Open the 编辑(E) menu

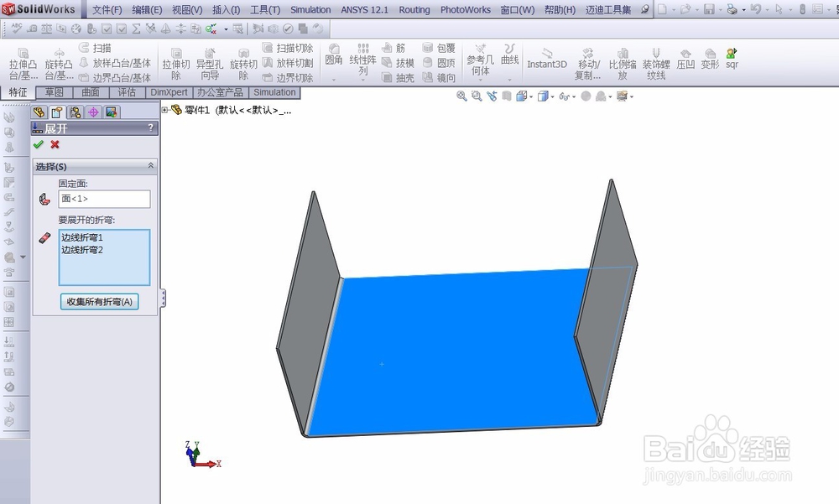point(147,9)
